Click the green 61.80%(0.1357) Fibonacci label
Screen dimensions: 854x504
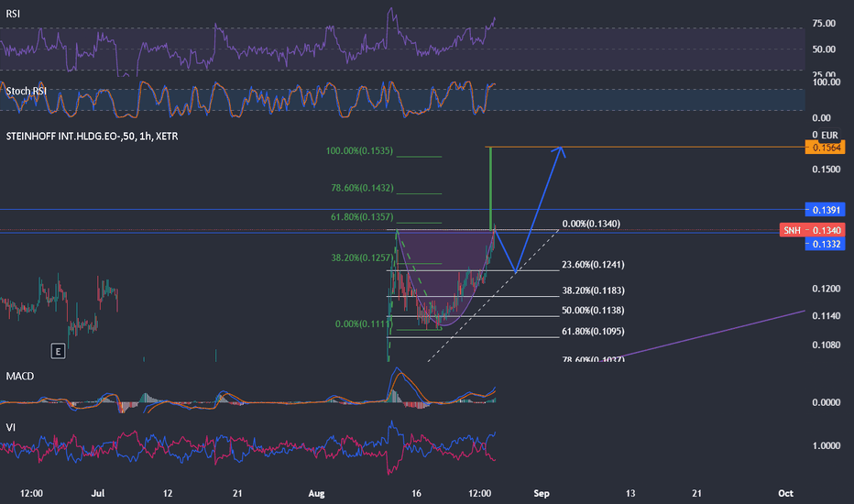tap(362, 217)
